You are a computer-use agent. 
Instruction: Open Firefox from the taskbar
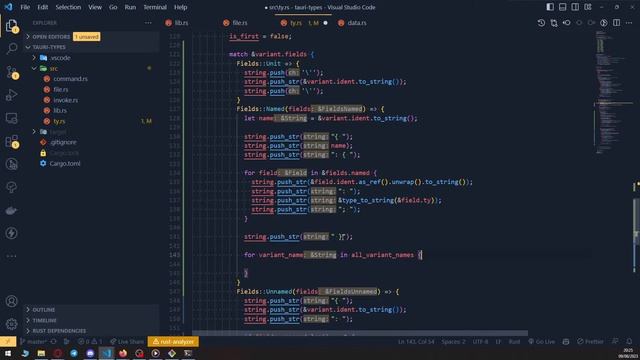[x=122, y=353]
